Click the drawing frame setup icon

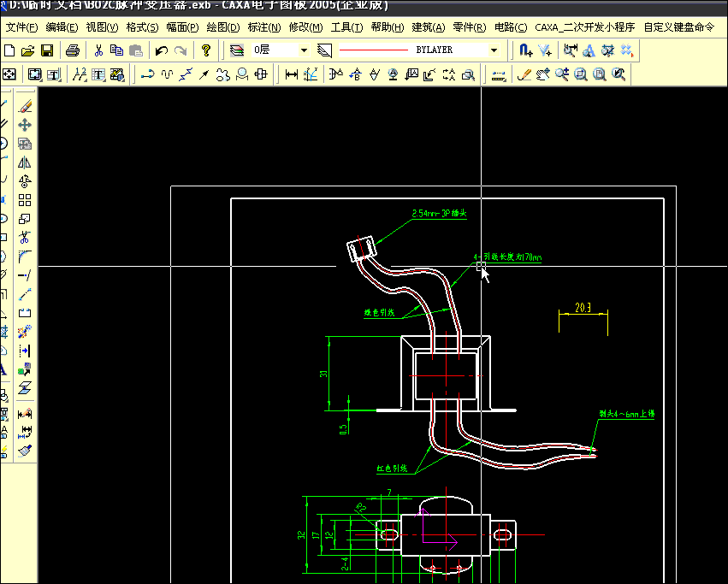[x=35, y=74]
